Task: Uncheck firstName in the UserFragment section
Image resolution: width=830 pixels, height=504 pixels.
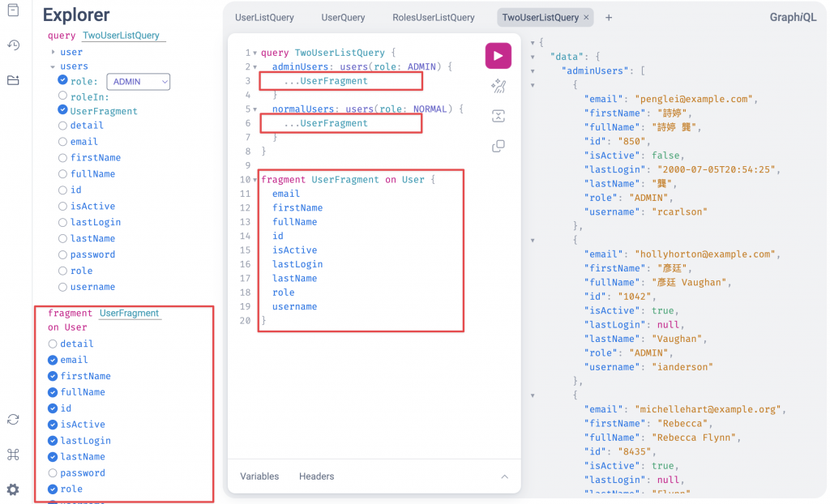Action: click(53, 377)
